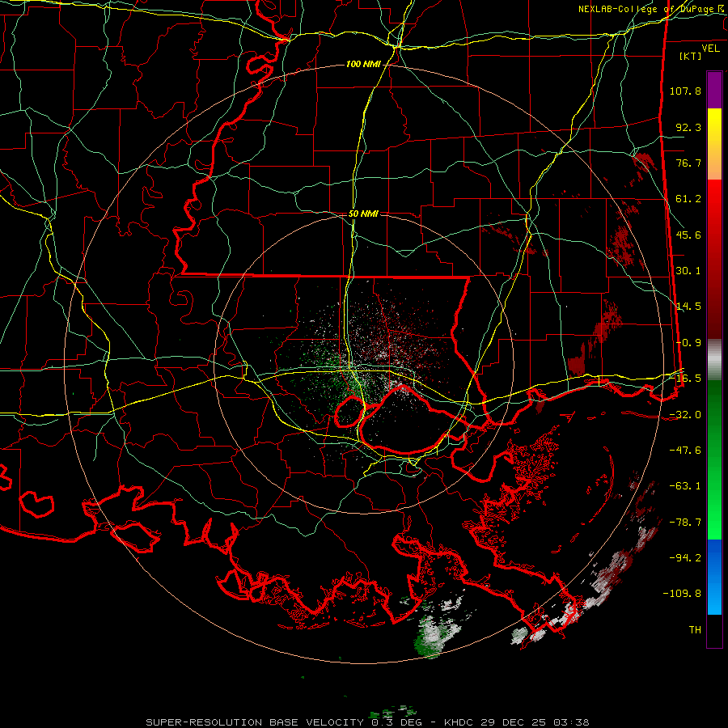Image resolution: width=728 pixels, height=728 pixels.
Task: Select the -63.1 knot scale value
Action: (685, 486)
